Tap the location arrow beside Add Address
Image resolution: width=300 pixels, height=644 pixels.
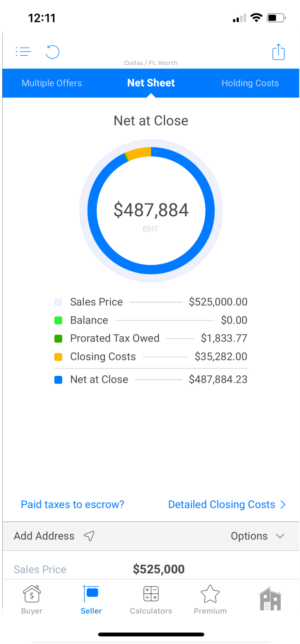(89, 536)
